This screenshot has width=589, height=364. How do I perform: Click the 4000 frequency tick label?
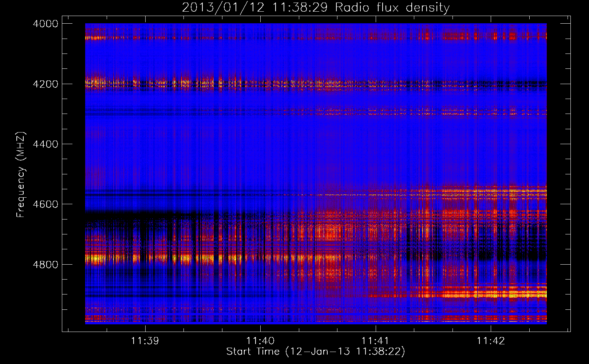click(46, 24)
